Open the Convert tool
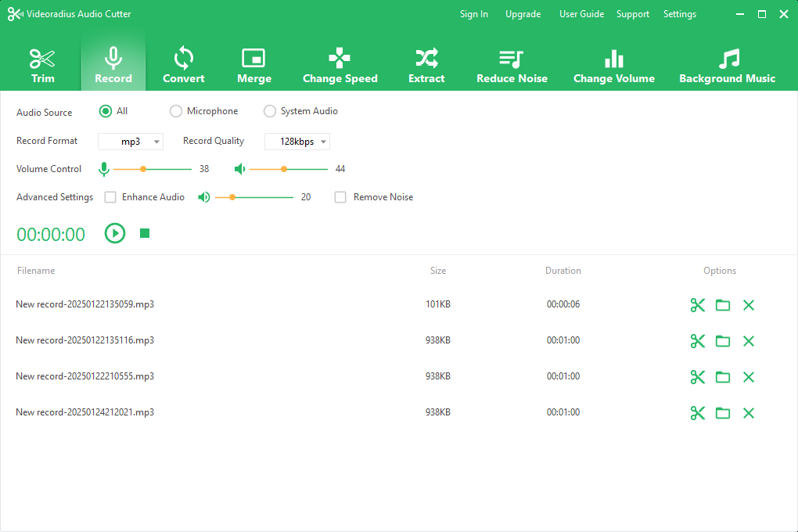The height and width of the screenshot is (532, 798). pyautogui.click(x=183, y=66)
